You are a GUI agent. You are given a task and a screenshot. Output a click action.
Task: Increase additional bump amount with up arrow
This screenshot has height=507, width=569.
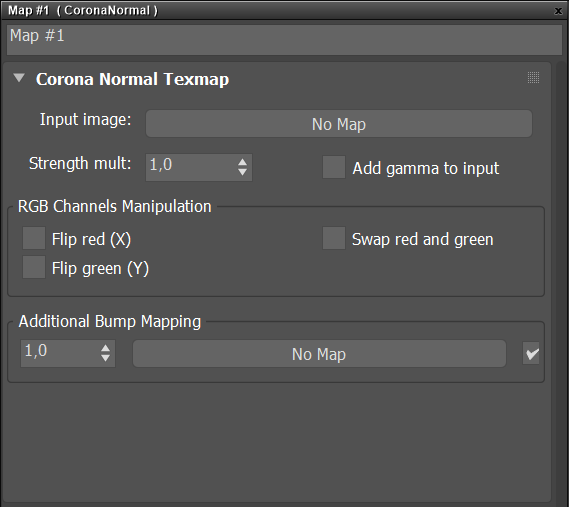coord(106,348)
